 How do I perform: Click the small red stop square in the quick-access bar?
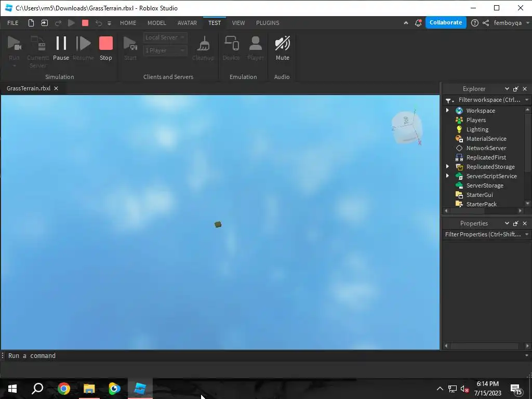pyautogui.click(x=85, y=23)
